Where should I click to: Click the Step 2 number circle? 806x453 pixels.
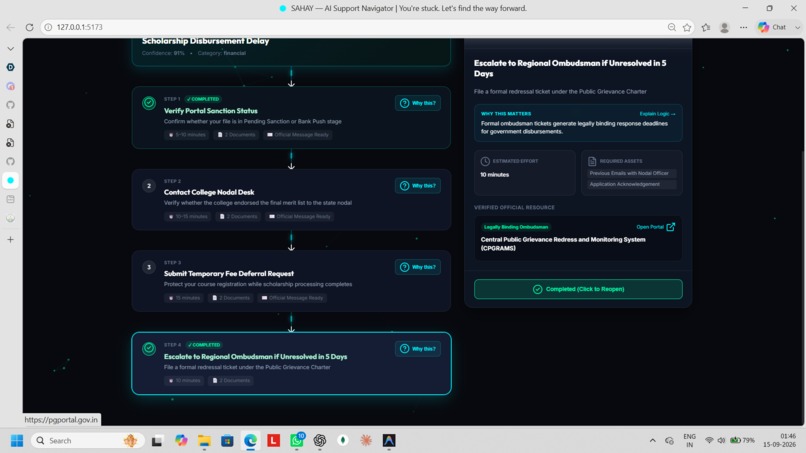[149, 186]
